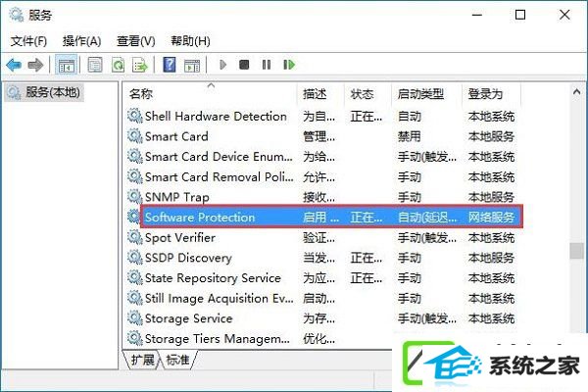The width and height of the screenshot is (588, 392).
Task: Click the gear icon of Storage Tiers Managem
Action: point(134,339)
